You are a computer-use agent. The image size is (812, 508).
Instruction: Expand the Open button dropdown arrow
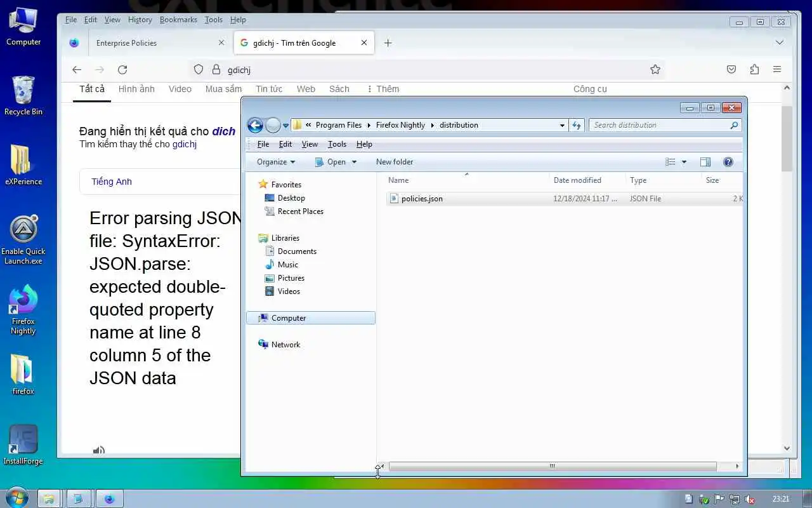click(x=354, y=162)
